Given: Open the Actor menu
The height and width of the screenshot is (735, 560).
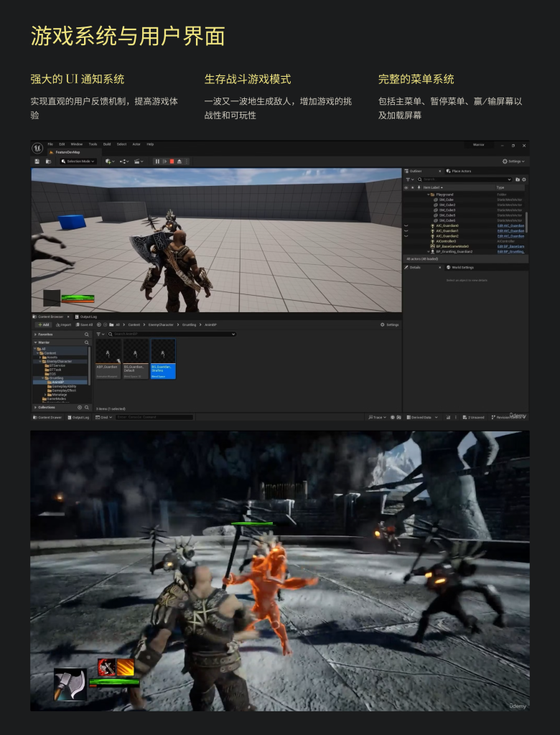Looking at the screenshot, I should pos(136,144).
